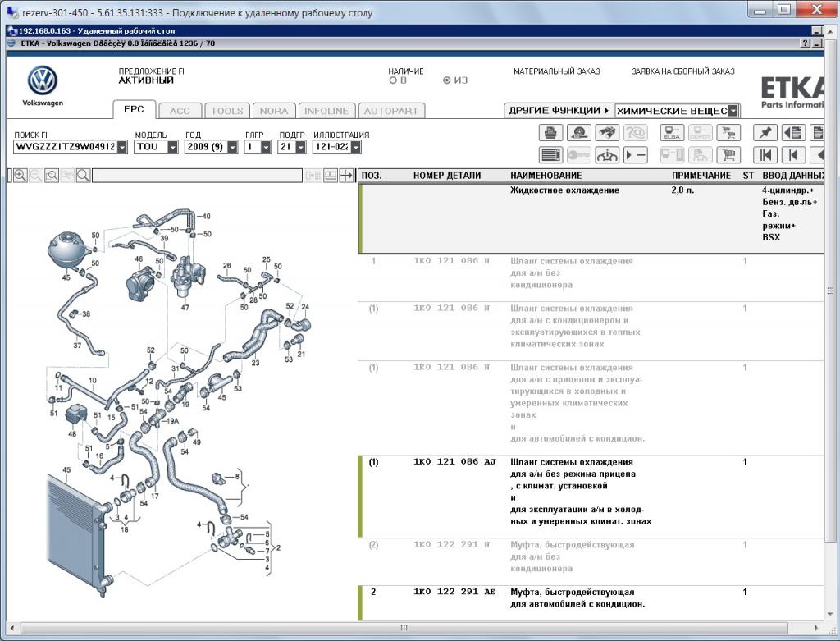This screenshot has height=641, width=840.
Task: Click the grayed key icon
Action: [578, 155]
